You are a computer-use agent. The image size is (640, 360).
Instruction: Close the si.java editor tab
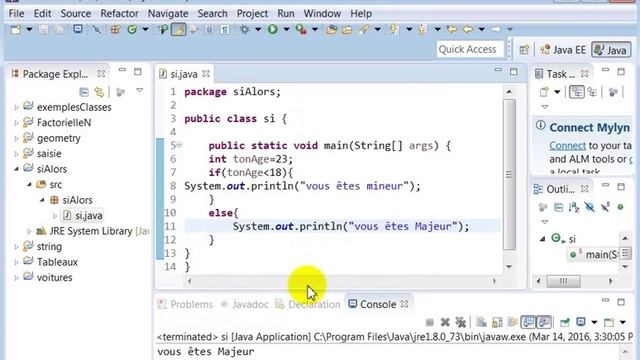click(x=206, y=74)
